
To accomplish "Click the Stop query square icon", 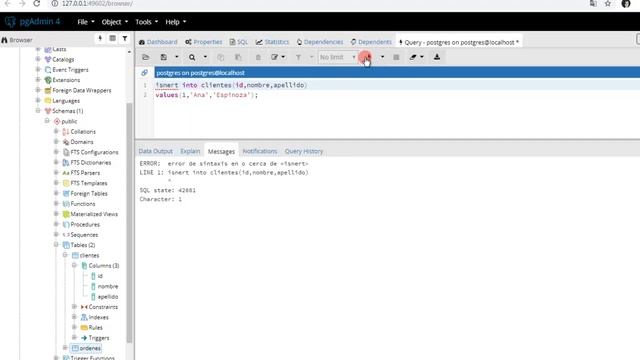I will coord(396,57).
